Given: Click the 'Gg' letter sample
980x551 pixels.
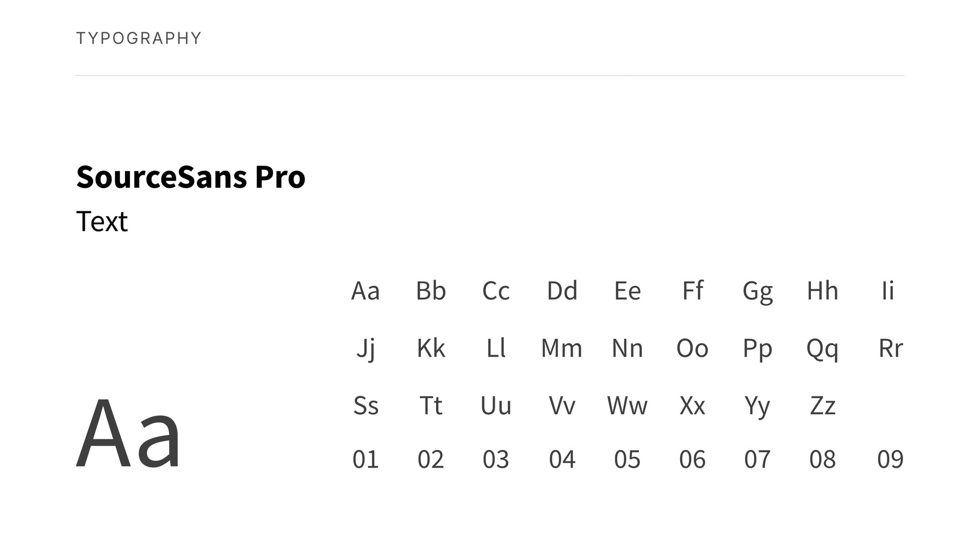Looking at the screenshot, I should pos(758,292).
